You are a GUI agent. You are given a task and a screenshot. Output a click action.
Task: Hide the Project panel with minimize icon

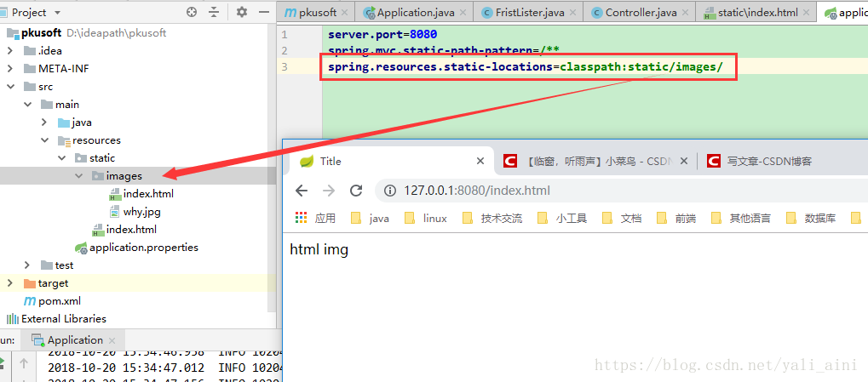tap(264, 12)
